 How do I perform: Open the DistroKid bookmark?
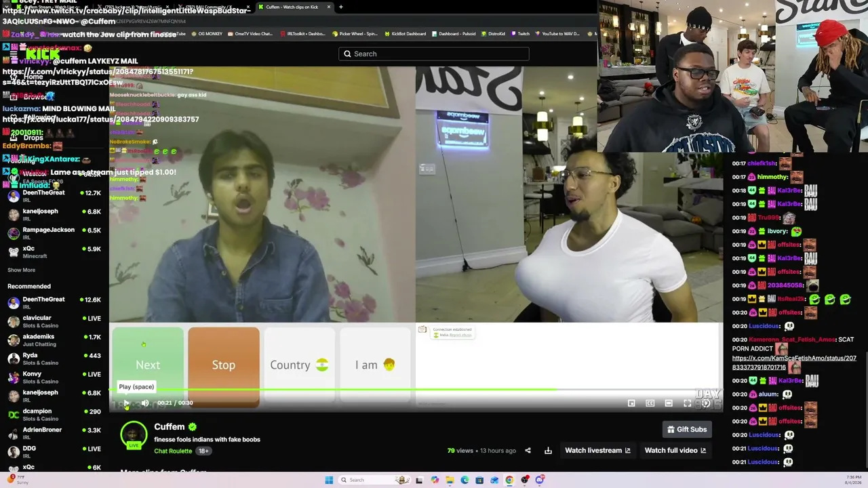(x=494, y=33)
